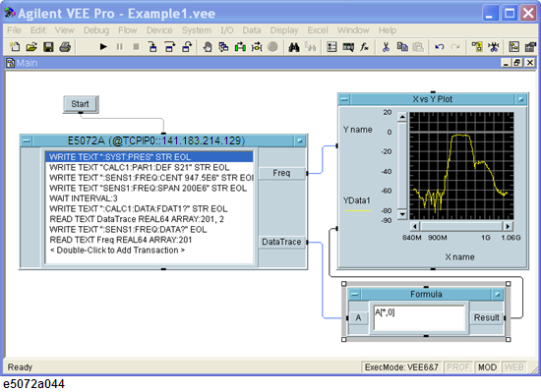Click the Undo toolbar icon
541x392 pixels.
(440, 47)
